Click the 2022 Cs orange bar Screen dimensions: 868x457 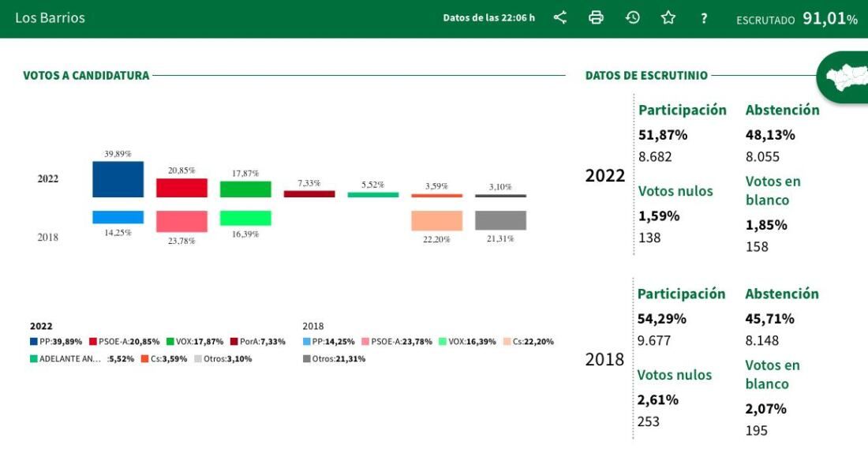point(436,196)
